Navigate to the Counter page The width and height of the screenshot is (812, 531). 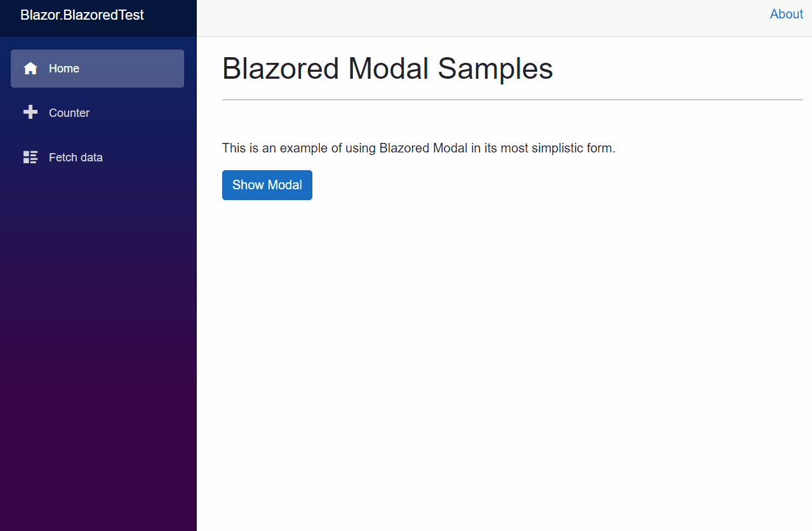[97, 113]
